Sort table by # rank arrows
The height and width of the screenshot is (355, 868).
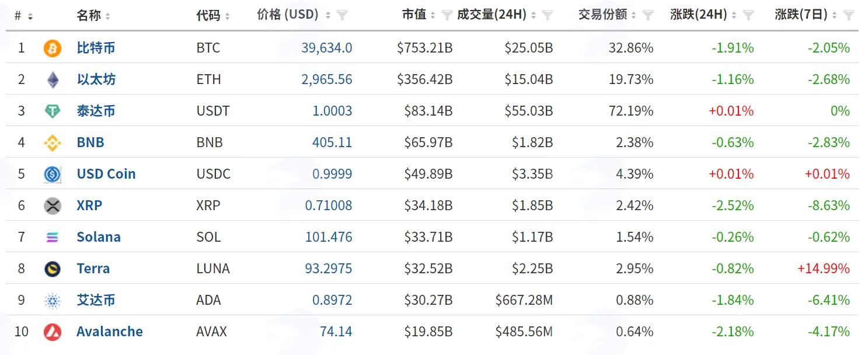coord(30,16)
